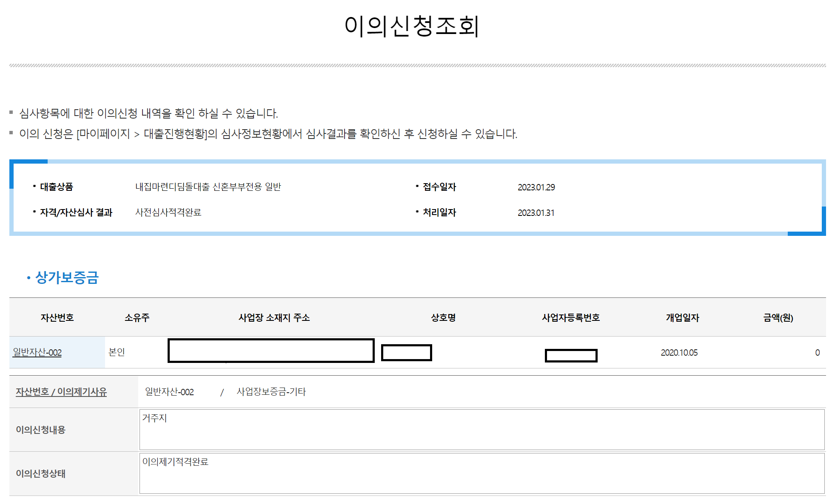Image resolution: width=832 pixels, height=504 pixels.
Task: Click the 사전심사적격완료 review result text
Action: [168, 212]
